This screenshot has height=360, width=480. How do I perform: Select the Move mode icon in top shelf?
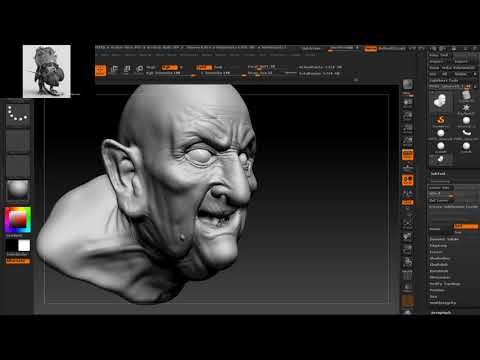click(114, 70)
